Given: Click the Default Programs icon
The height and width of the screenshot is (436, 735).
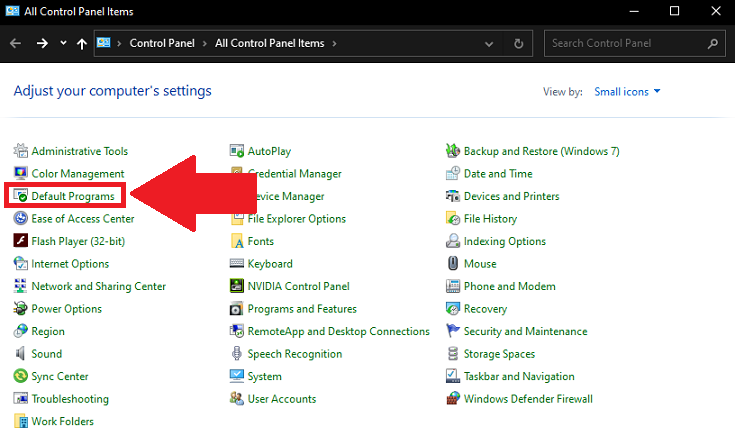Looking at the screenshot, I should pos(21,197).
